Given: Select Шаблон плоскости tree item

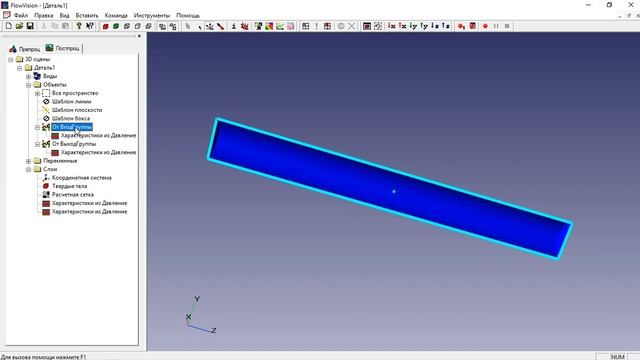Looking at the screenshot, I should pyautogui.click(x=77, y=110).
